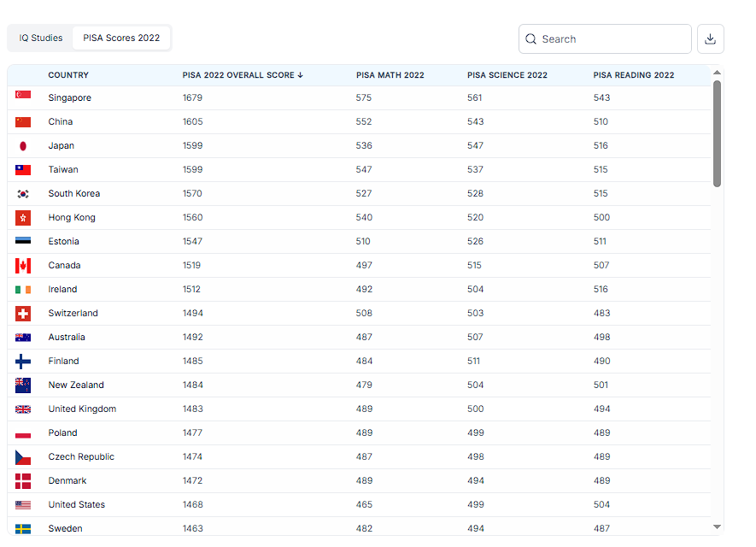Select the PISA Scores 2022 tab

(x=121, y=38)
